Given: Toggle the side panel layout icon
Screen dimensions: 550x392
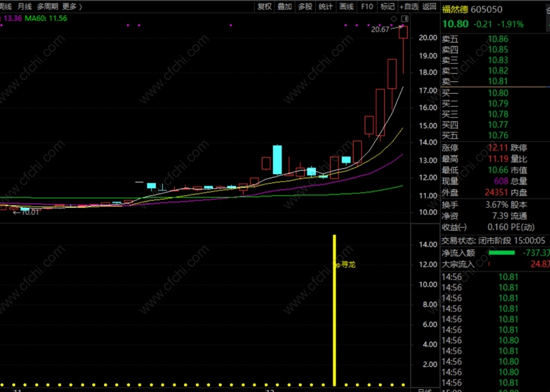Looking at the screenshot, I should click(x=405, y=18).
